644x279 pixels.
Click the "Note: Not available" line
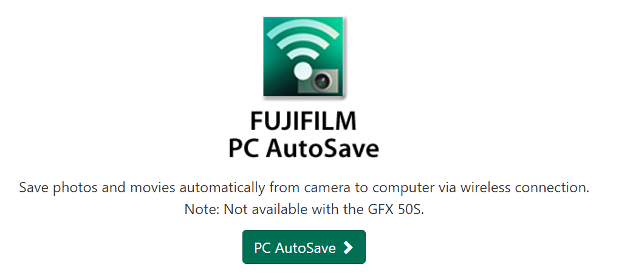304,209
